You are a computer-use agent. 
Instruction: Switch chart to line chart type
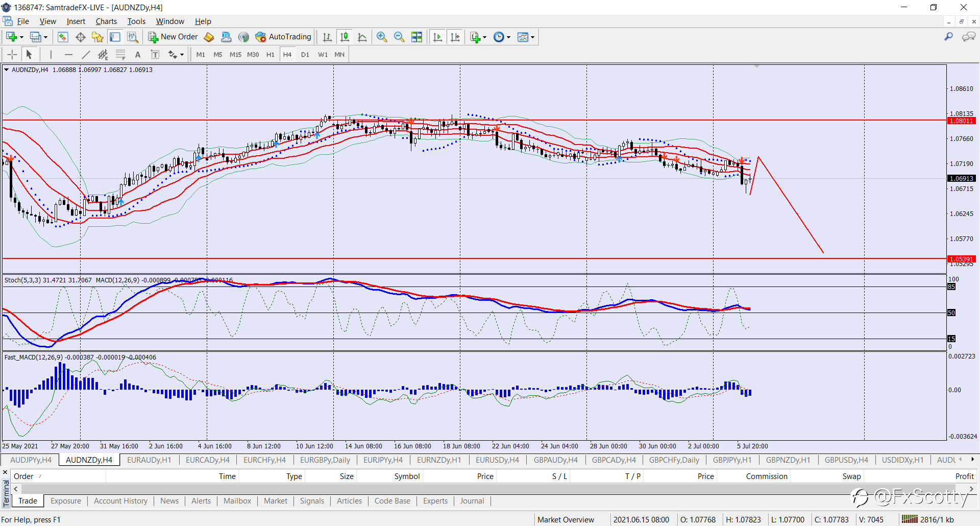[x=362, y=37]
